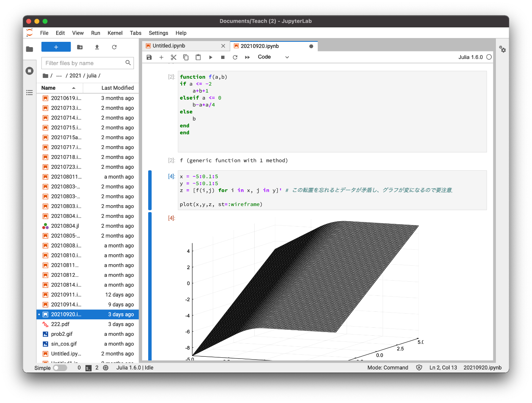
Task: Toggle the Simple interface mode switch
Action: coord(60,368)
